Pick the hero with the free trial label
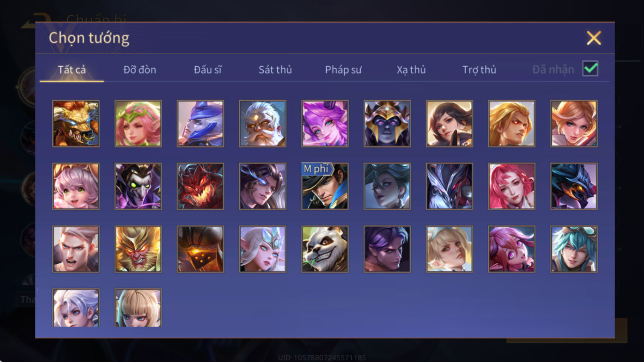The height and width of the screenshot is (362, 644). pyautogui.click(x=325, y=186)
